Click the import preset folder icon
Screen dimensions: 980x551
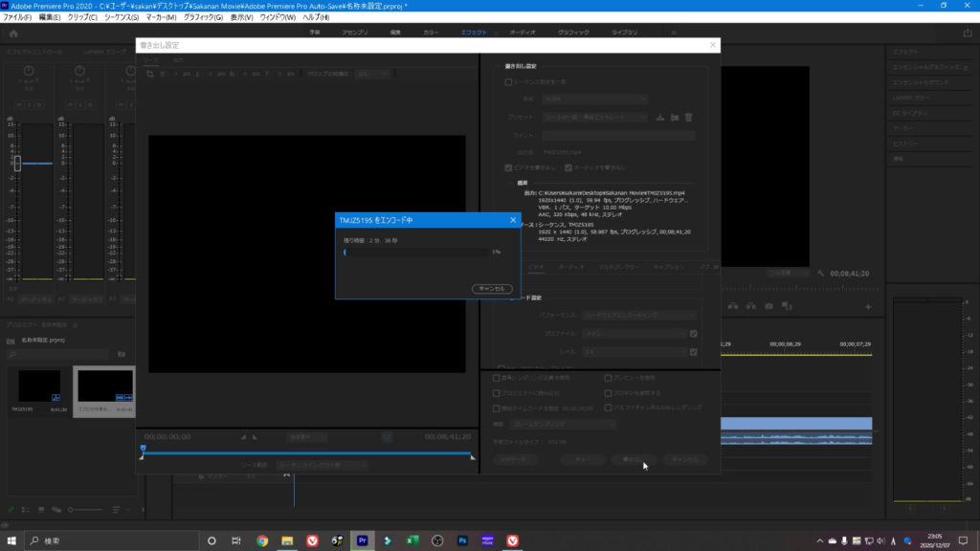[x=674, y=117]
